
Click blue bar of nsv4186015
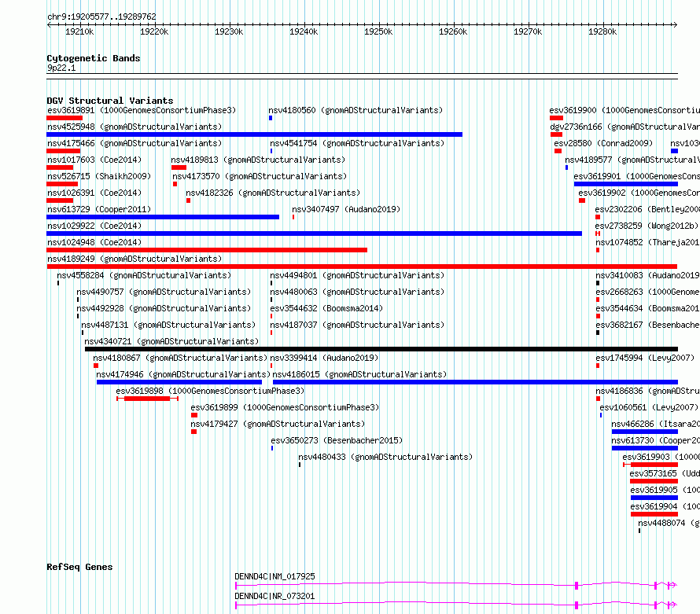475,382
